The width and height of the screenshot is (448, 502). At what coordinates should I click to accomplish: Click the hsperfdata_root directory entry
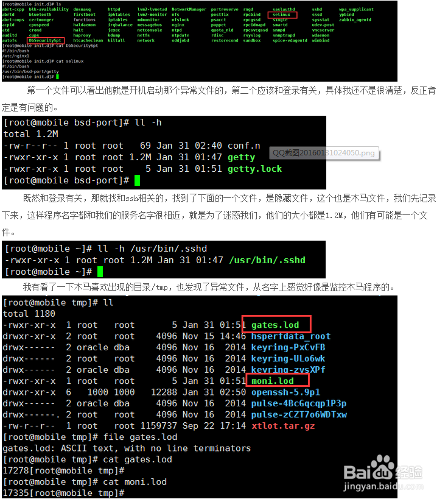click(x=291, y=336)
